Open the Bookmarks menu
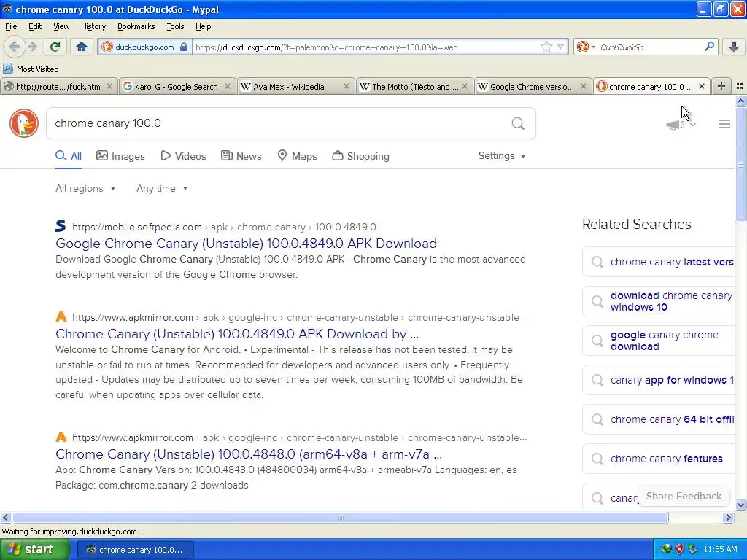This screenshot has width=747, height=560. coord(136,26)
